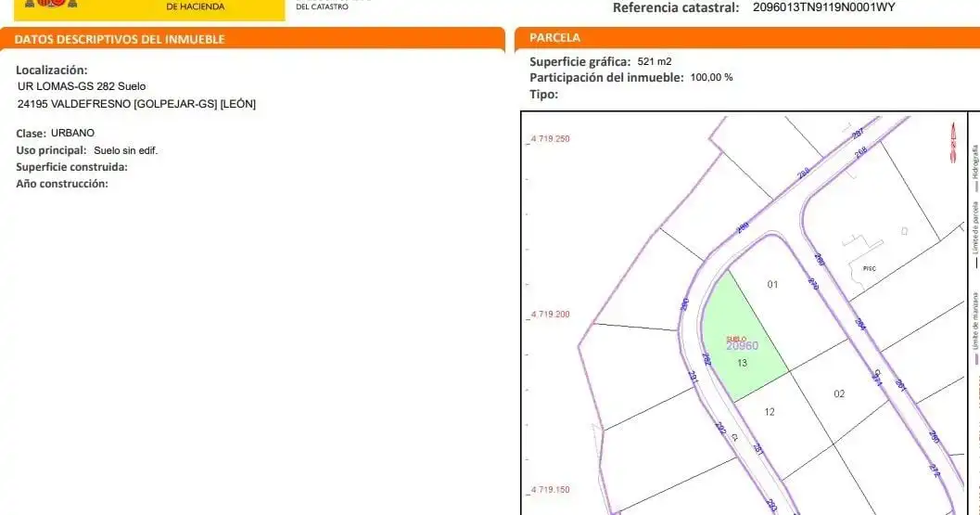Click the UR LOMAS-GS 282 Suelo address
Screen dimensions: 980x515
coord(82,86)
